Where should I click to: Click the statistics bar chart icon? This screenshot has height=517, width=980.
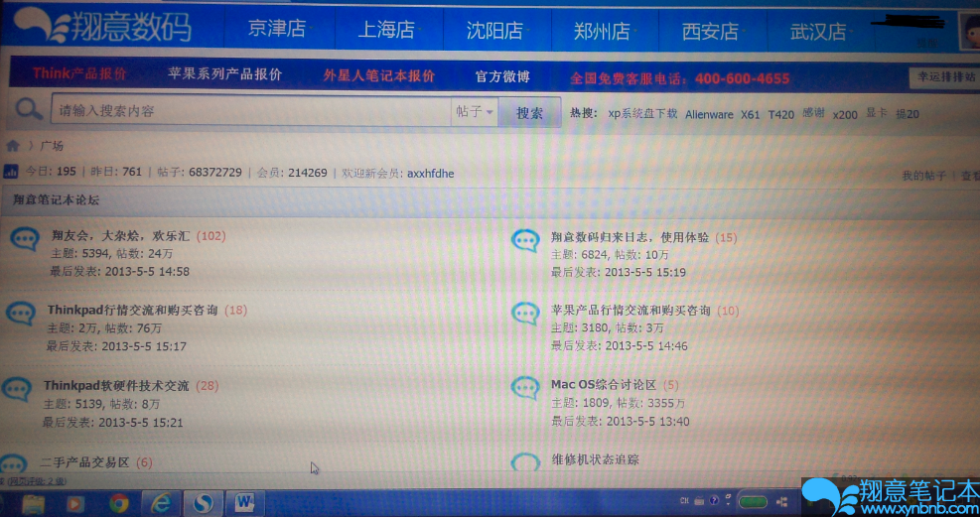pos(11,171)
